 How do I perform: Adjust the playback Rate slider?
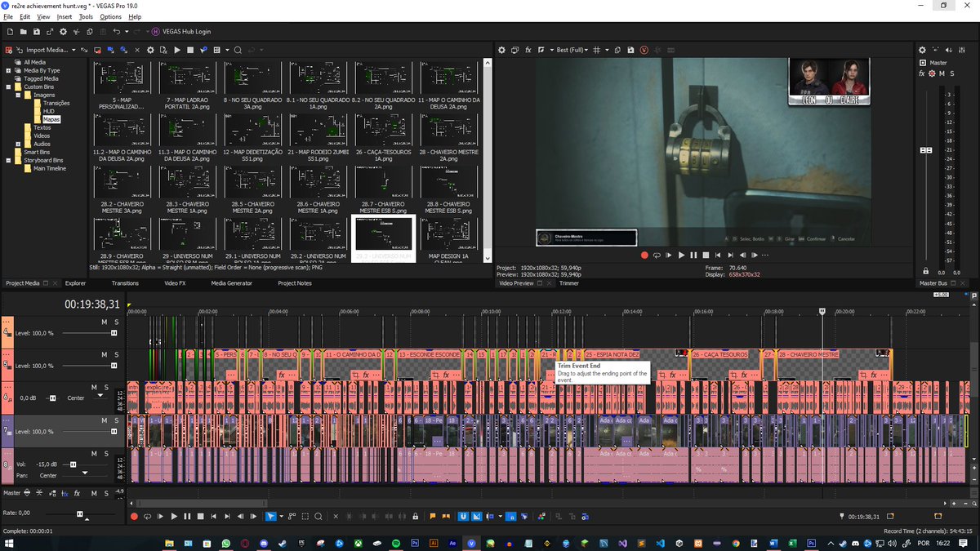(79, 513)
